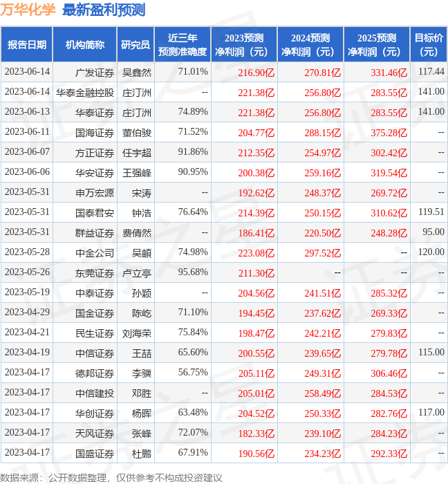448x484 pixels.
Task: Click researcher name 王强峰
Action: click(x=137, y=173)
